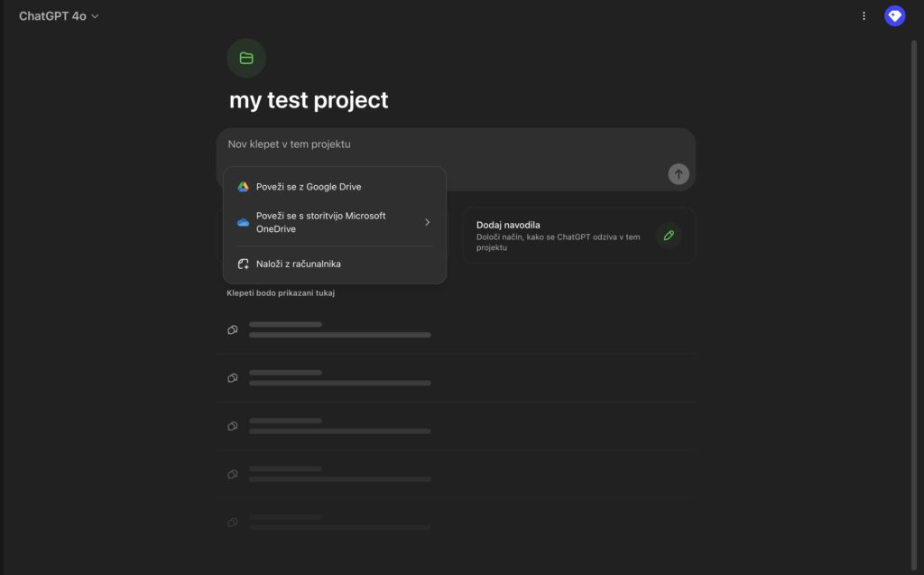The height and width of the screenshot is (575, 924).
Task: Click the Google Drive logo icon
Action: (x=243, y=186)
